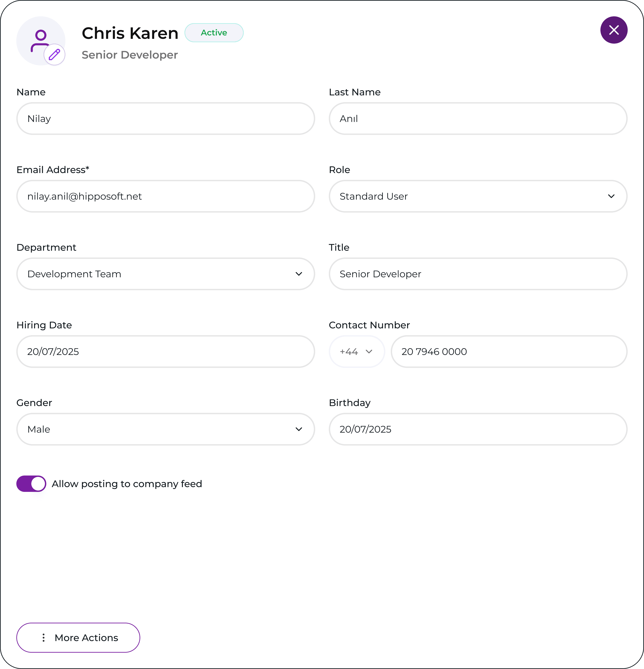
Task: Open the Birthday date field
Action: coord(477,429)
